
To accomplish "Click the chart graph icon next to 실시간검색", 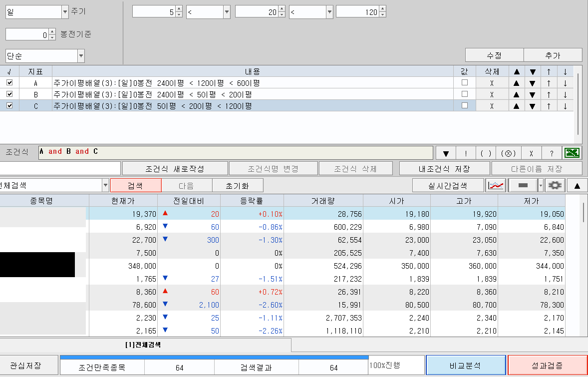I will click(496, 185).
